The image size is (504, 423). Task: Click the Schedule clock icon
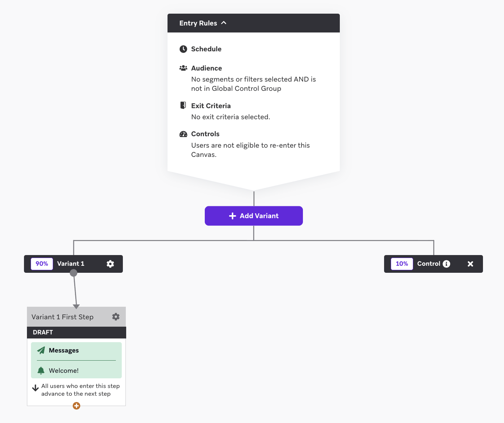(183, 49)
